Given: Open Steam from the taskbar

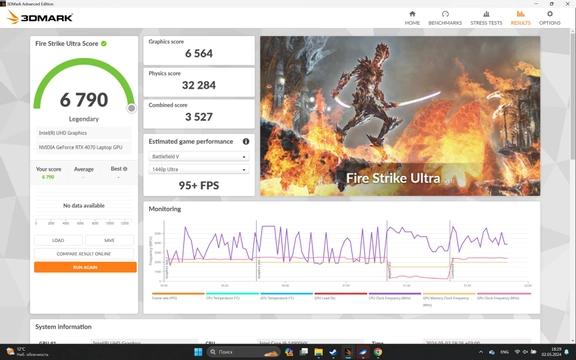Looking at the screenshot, I should 333,352.
